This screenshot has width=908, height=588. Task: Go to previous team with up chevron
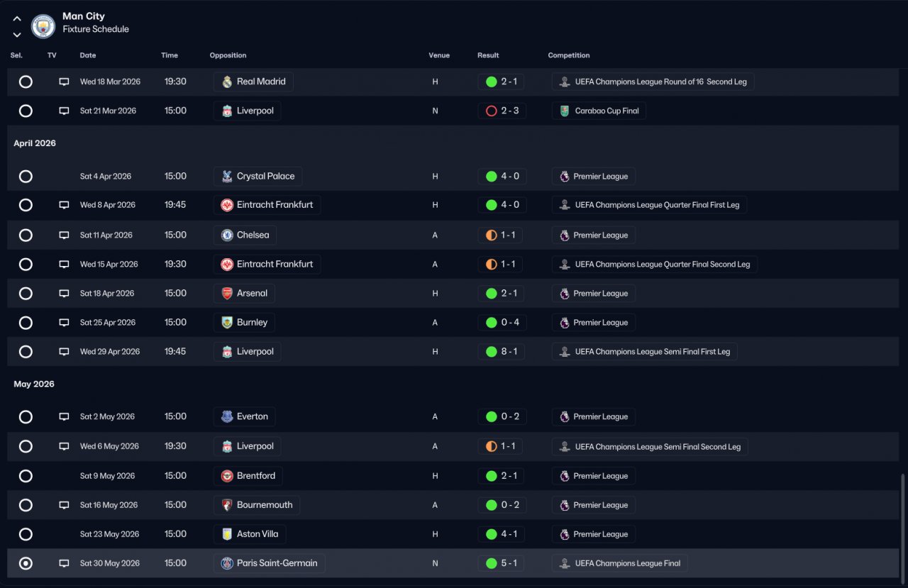pyautogui.click(x=17, y=19)
